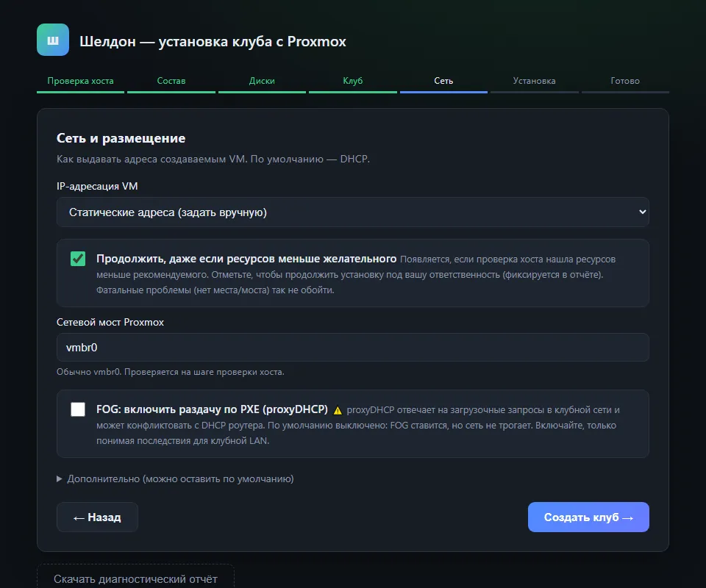Click the Назад back button
Viewport: 706px width, 588px height.
pyautogui.click(x=97, y=517)
